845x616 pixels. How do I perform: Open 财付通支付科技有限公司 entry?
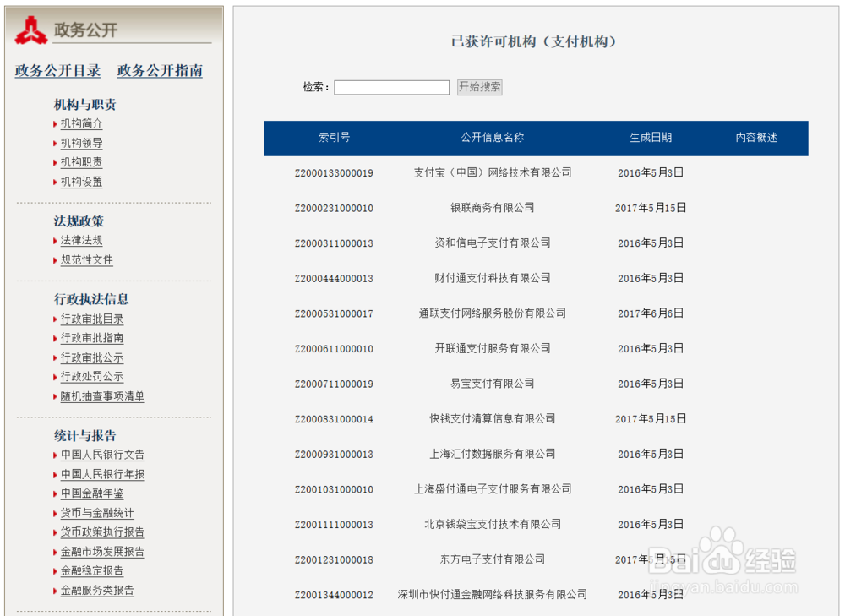click(493, 278)
